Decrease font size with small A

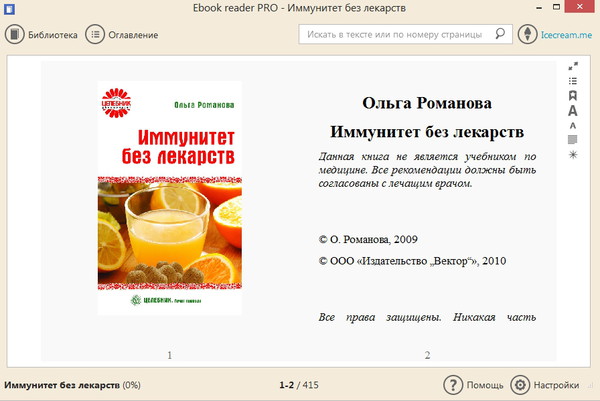tap(573, 126)
